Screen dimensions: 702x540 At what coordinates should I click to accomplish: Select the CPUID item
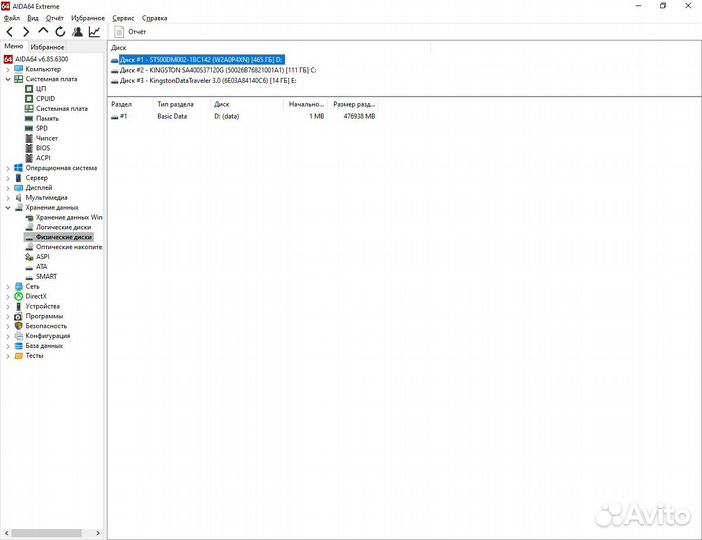pos(45,99)
